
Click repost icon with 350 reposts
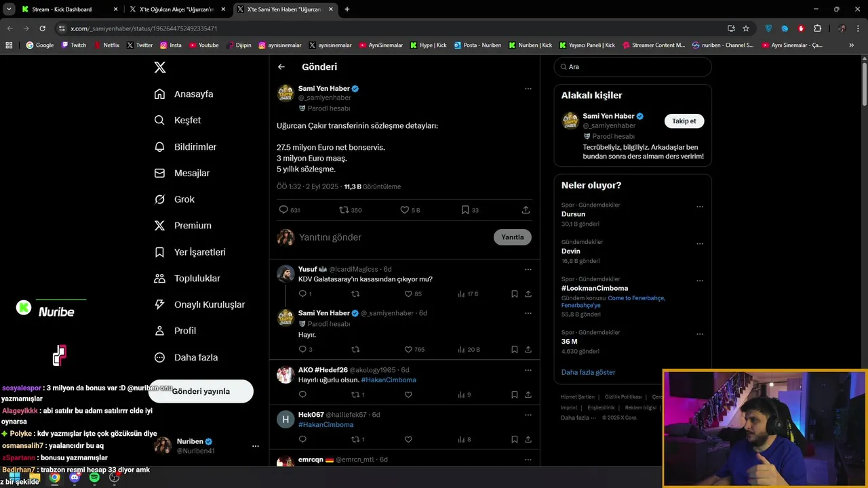click(351, 210)
